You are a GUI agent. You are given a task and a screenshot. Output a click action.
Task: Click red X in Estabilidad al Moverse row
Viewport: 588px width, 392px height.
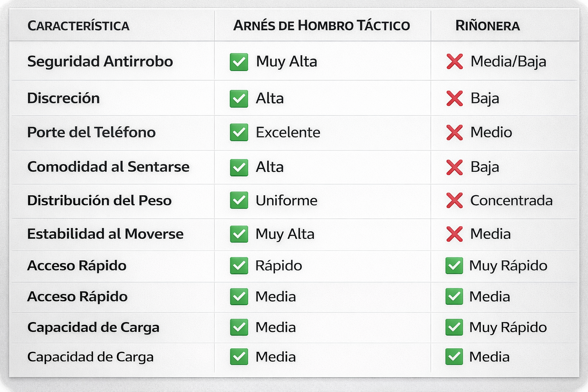pyautogui.click(x=454, y=234)
